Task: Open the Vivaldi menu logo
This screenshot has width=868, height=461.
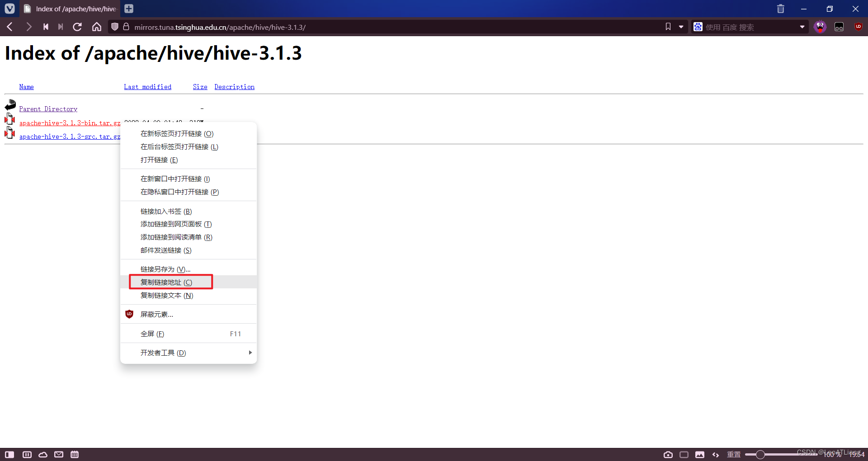Action: [x=9, y=8]
